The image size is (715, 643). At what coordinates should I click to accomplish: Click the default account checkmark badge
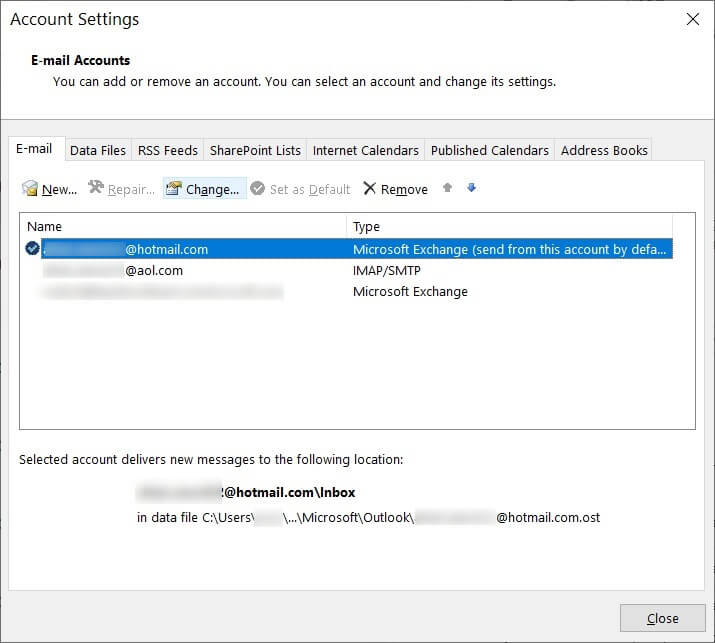[32, 249]
